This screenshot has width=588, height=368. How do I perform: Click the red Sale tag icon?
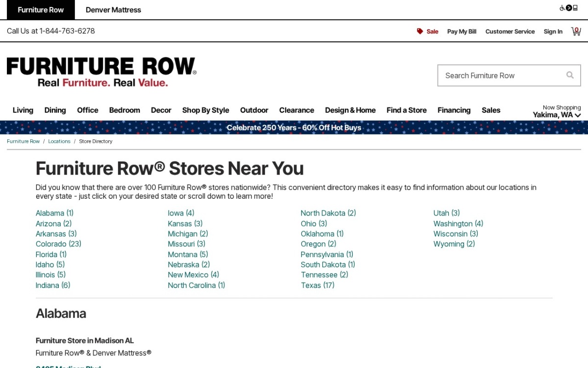coord(420,31)
